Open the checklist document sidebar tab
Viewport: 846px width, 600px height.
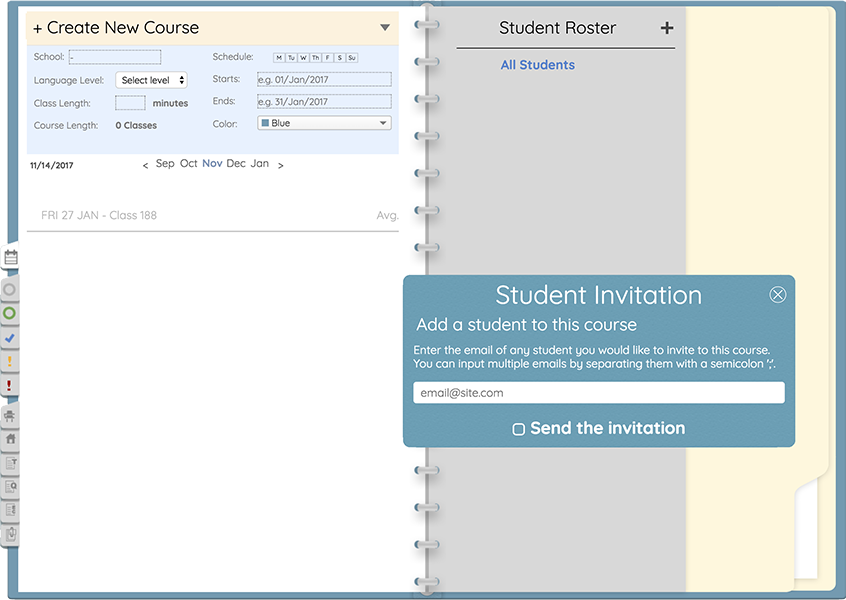coord(10,510)
